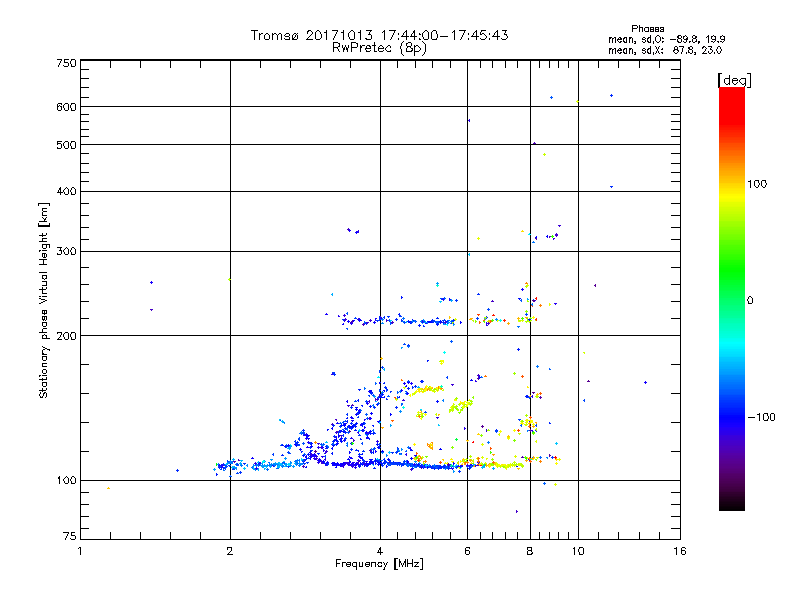The width and height of the screenshot is (800, 600).
Task: Click the plot title 'Tromsø 20171013 17:44:00-17:45:43'
Action: click(x=379, y=35)
